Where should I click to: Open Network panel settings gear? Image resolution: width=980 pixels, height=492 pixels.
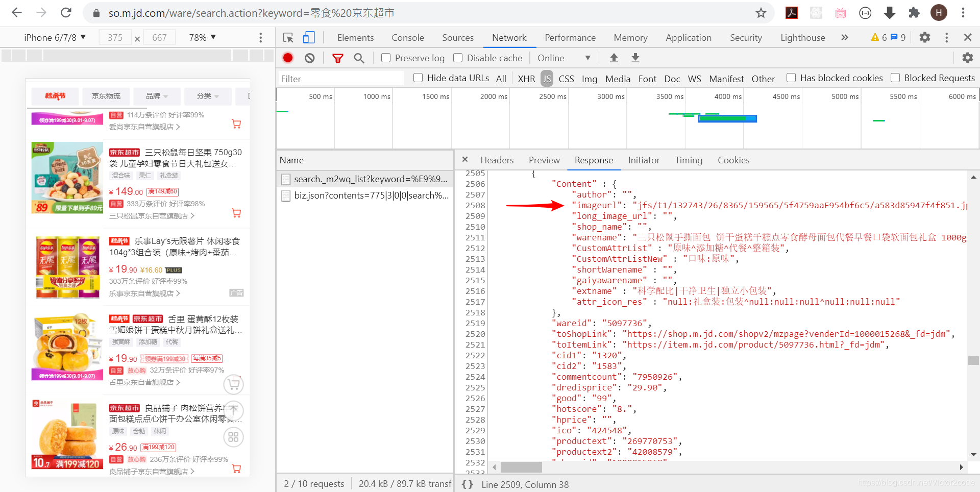(x=968, y=58)
